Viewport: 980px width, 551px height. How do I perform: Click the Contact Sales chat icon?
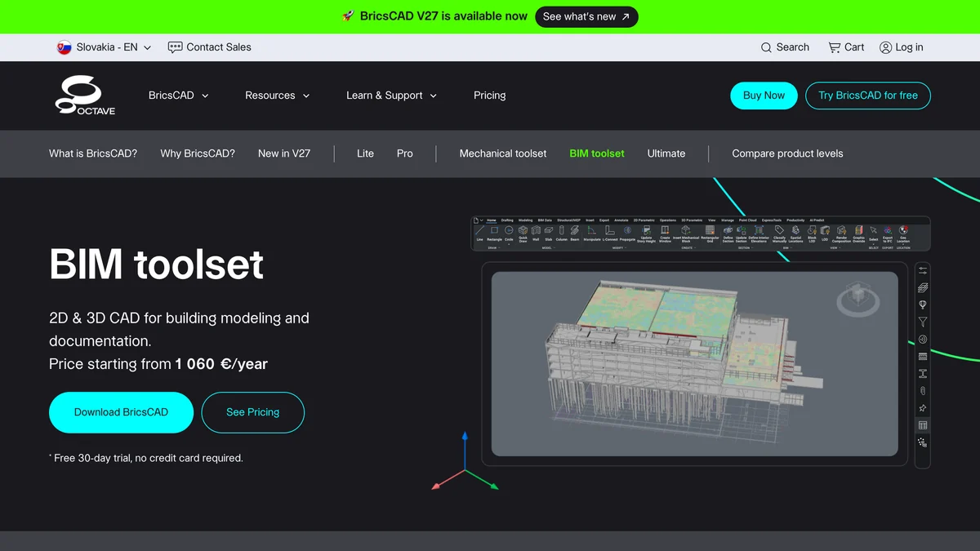point(175,47)
